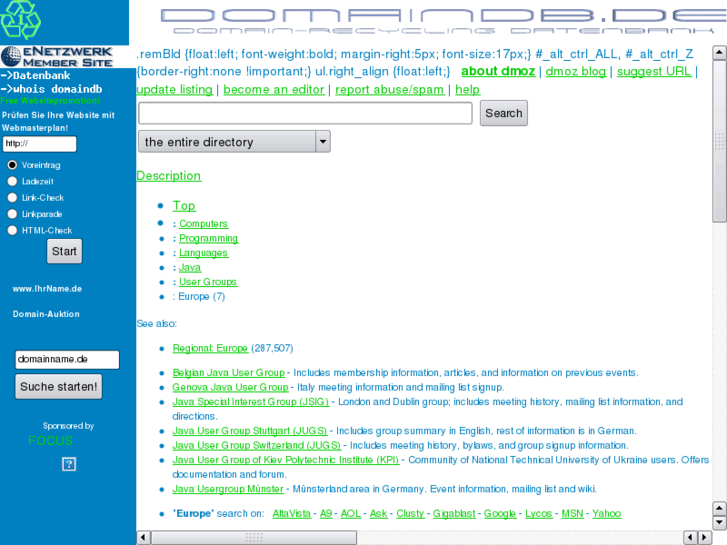Click the horizontal scrollbar left arrow at far left

coord(143,538)
